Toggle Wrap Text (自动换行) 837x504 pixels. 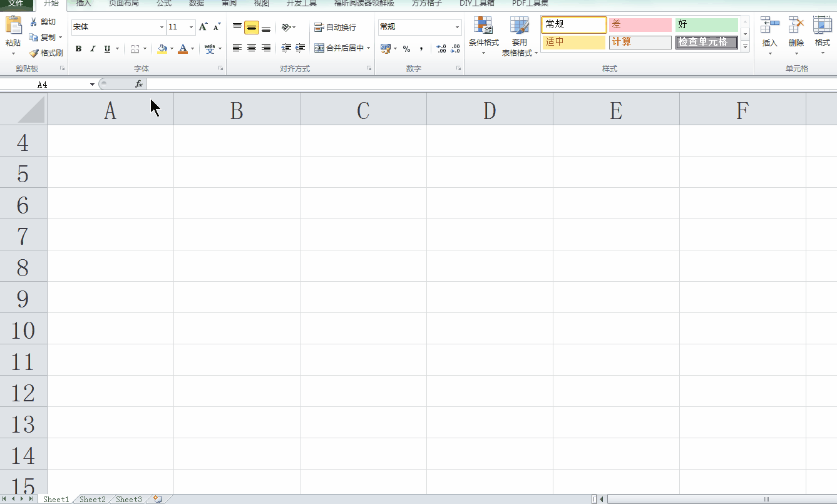(x=335, y=28)
